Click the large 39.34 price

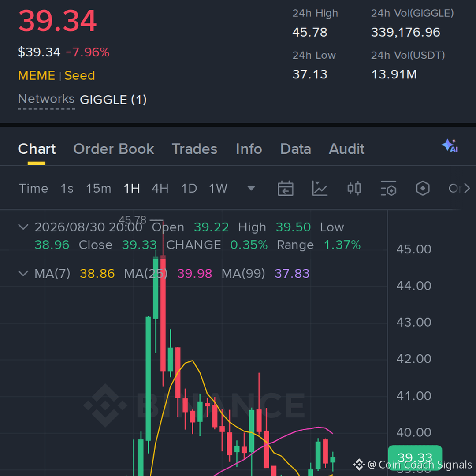[57, 21]
